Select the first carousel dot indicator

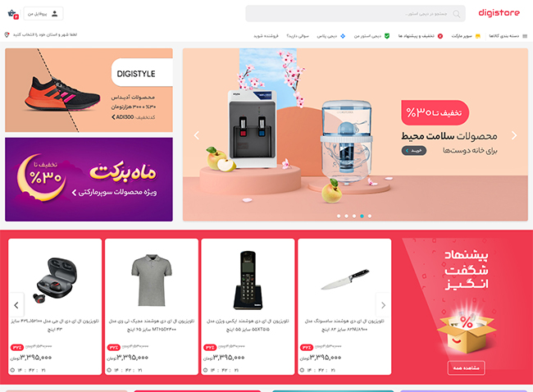339,216
